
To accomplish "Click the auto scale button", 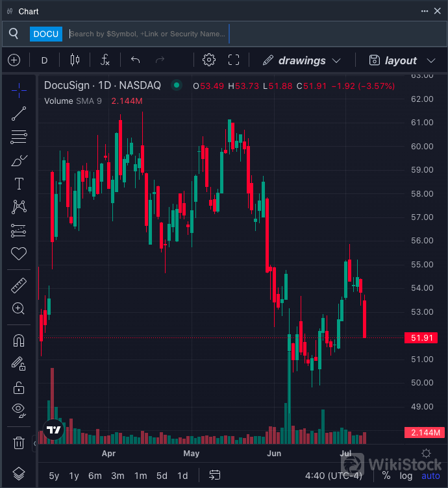I will (x=430, y=476).
